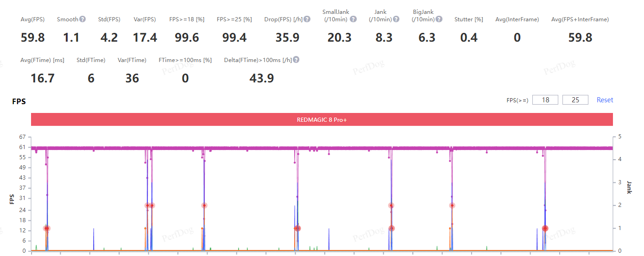Click the Std(FTime) label
This screenshot has width=644, height=256.
point(91,60)
